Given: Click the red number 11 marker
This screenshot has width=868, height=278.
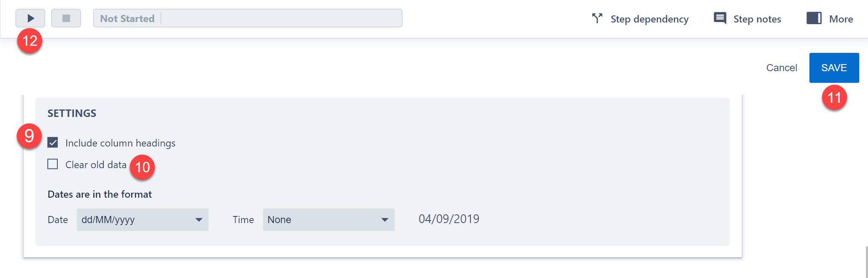Looking at the screenshot, I should pyautogui.click(x=834, y=97).
